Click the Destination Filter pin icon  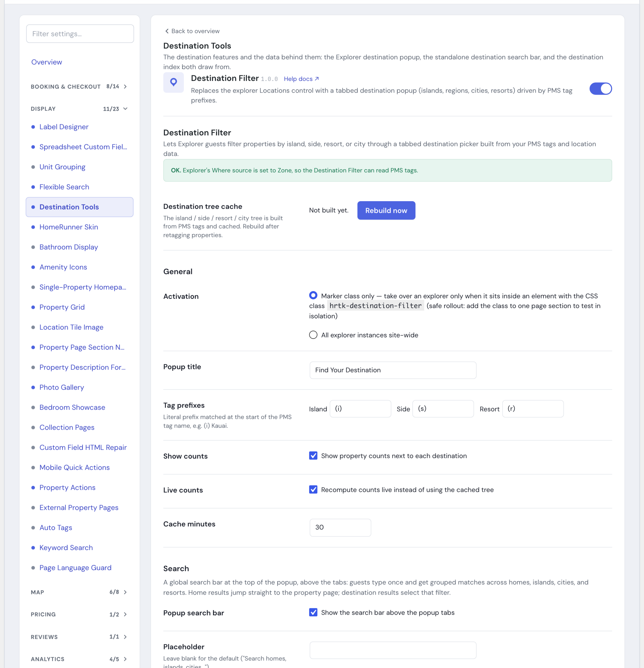pyautogui.click(x=173, y=82)
